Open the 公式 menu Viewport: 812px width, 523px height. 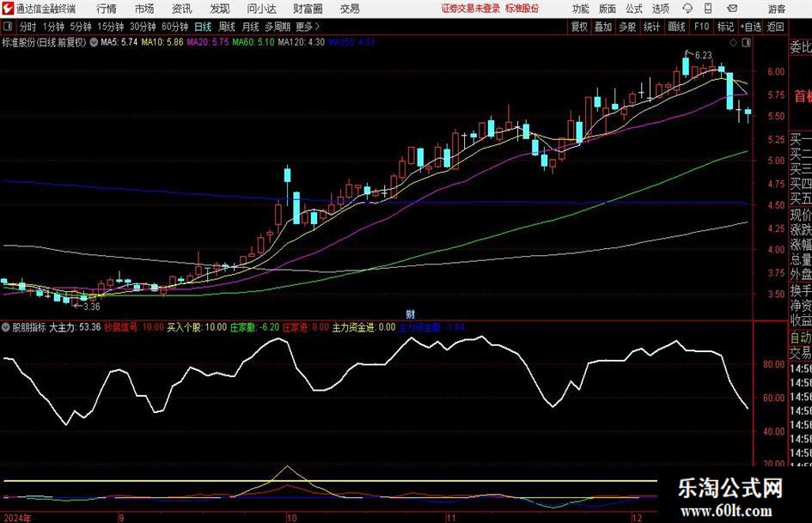tap(633, 9)
